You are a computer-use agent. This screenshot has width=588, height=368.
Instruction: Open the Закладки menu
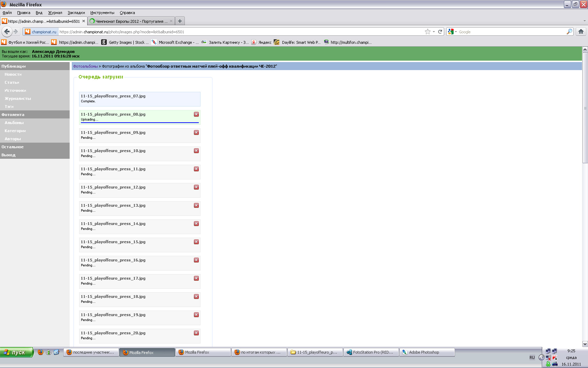tap(76, 13)
